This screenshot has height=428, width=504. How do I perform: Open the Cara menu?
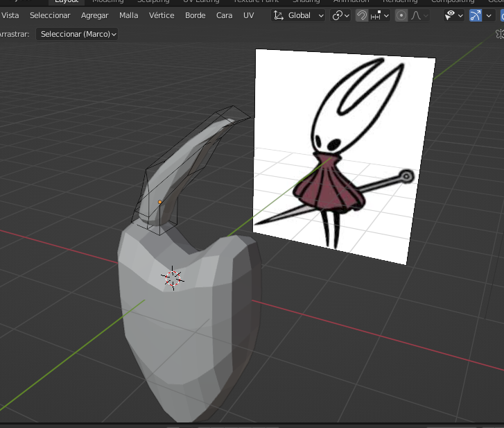click(224, 15)
